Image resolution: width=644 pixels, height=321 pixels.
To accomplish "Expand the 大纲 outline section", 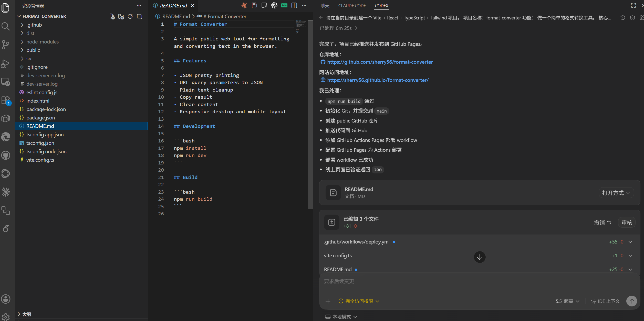I will 81,314.
